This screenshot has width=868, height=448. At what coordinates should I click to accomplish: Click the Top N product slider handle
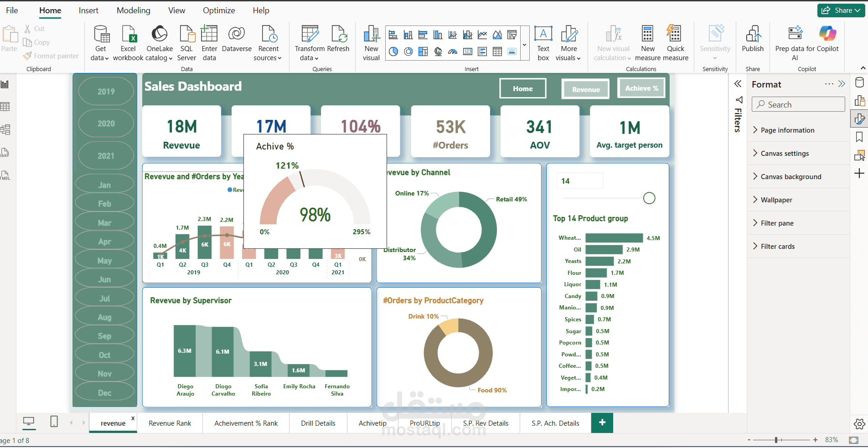point(649,198)
